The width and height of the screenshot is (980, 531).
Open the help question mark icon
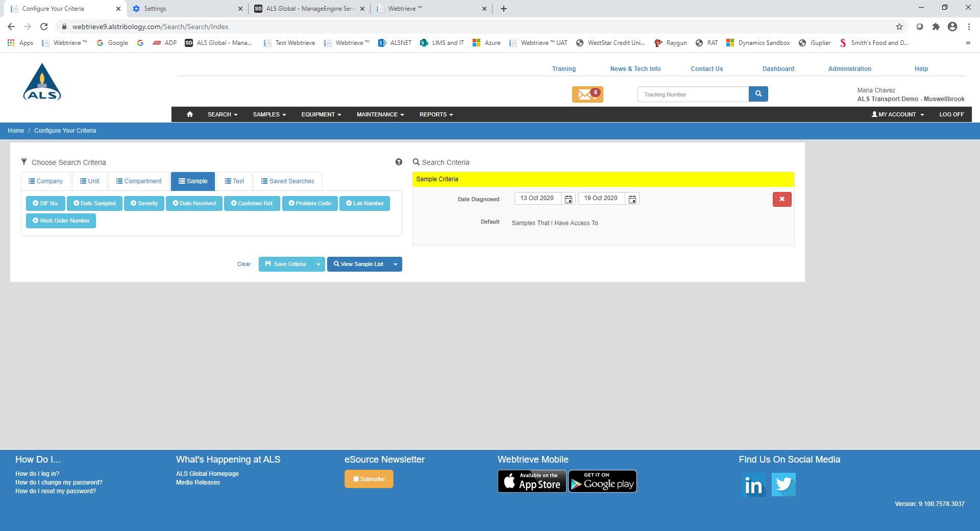pyautogui.click(x=399, y=162)
